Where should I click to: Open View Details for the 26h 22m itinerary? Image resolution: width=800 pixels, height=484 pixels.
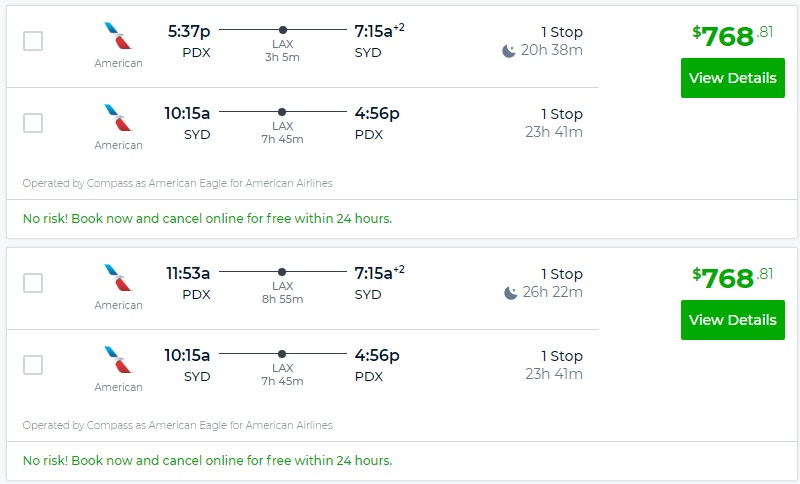[x=732, y=320]
